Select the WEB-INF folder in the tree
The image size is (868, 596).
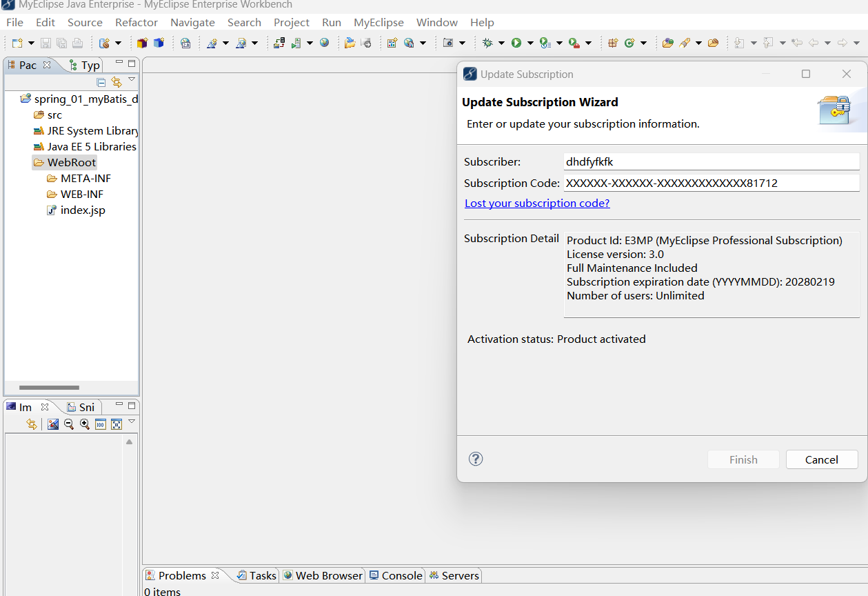pyautogui.click(x=74, y=195)
